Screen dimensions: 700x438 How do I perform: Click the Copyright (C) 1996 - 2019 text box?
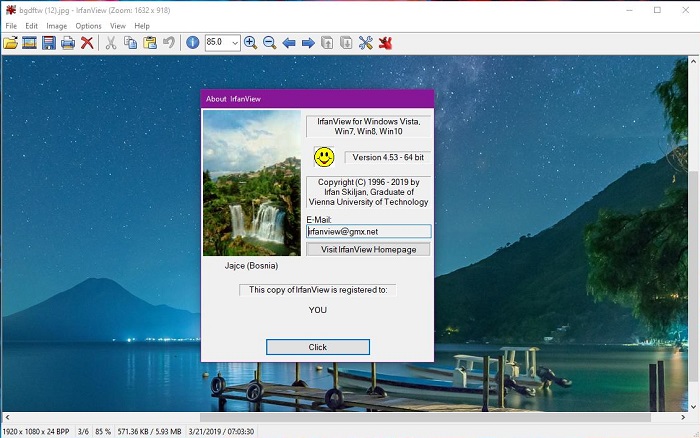(369, 192)
